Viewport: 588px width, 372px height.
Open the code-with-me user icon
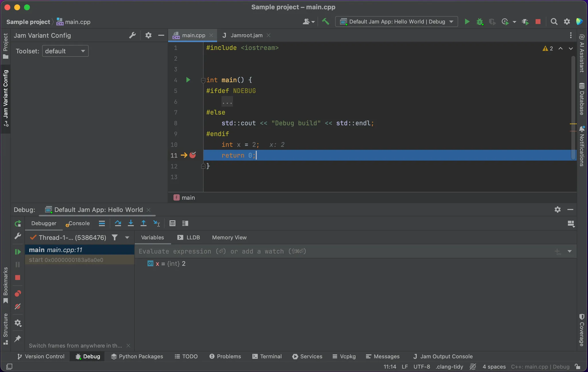pos(309,22)
